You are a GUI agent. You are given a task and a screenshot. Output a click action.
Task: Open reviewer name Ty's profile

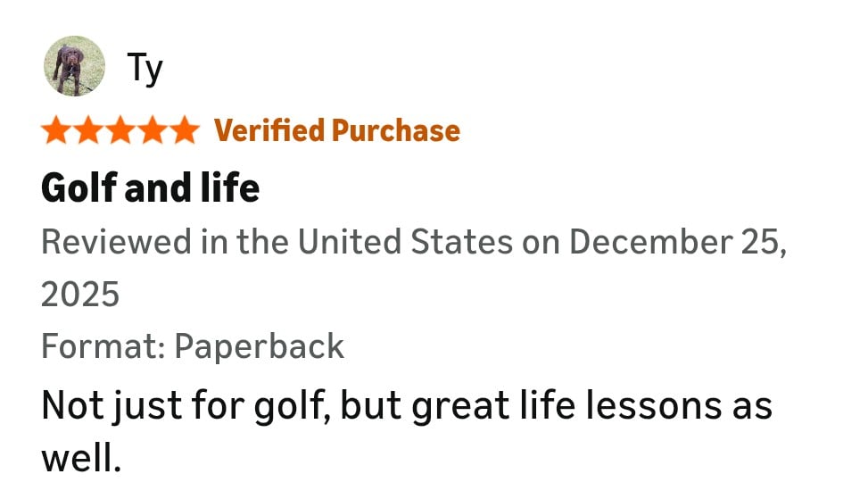145,68
